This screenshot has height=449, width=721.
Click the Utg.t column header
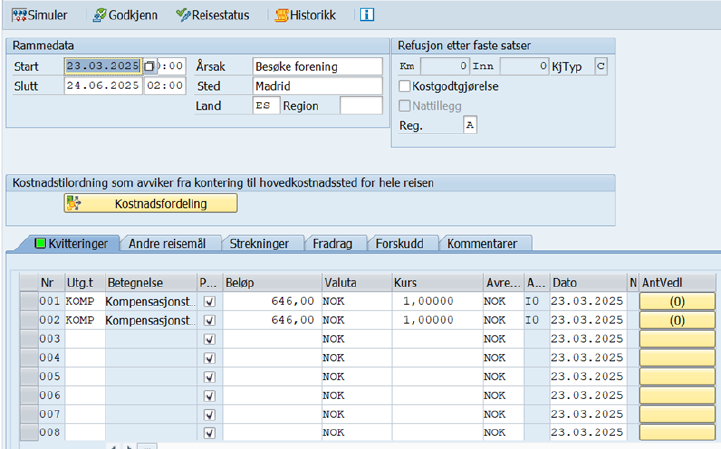tap(85, 282)
